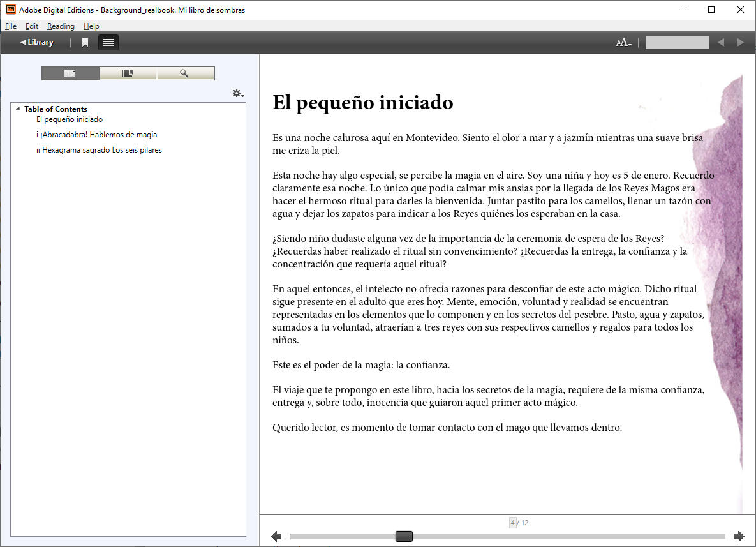Viewport: 756px width, 547px height.
Task: Open the panel options gear menu
Action: point(238,94)
